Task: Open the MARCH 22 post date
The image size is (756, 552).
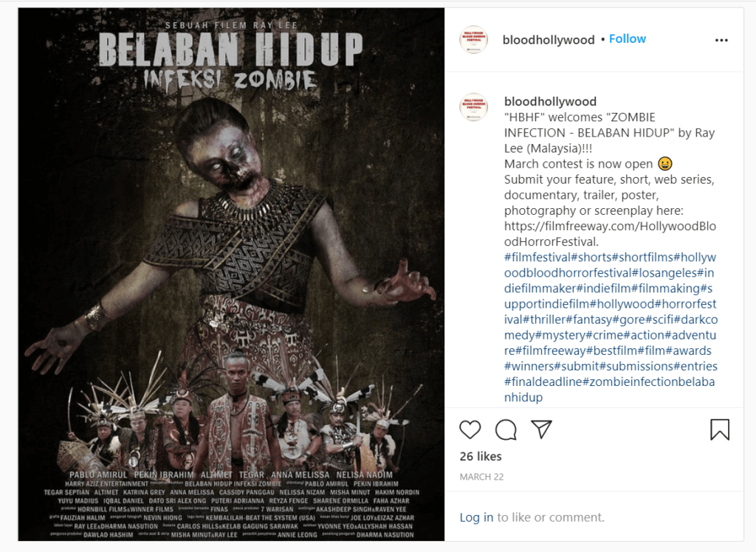Action: coord(481,477)
